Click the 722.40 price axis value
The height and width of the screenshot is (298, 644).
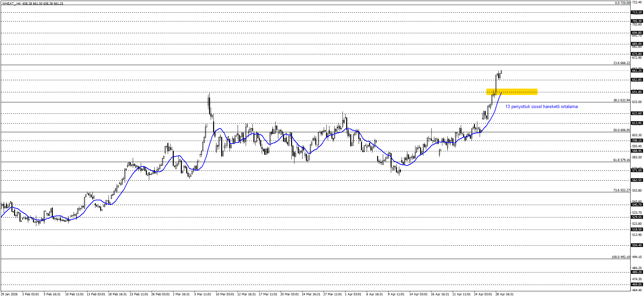[637, 2]
